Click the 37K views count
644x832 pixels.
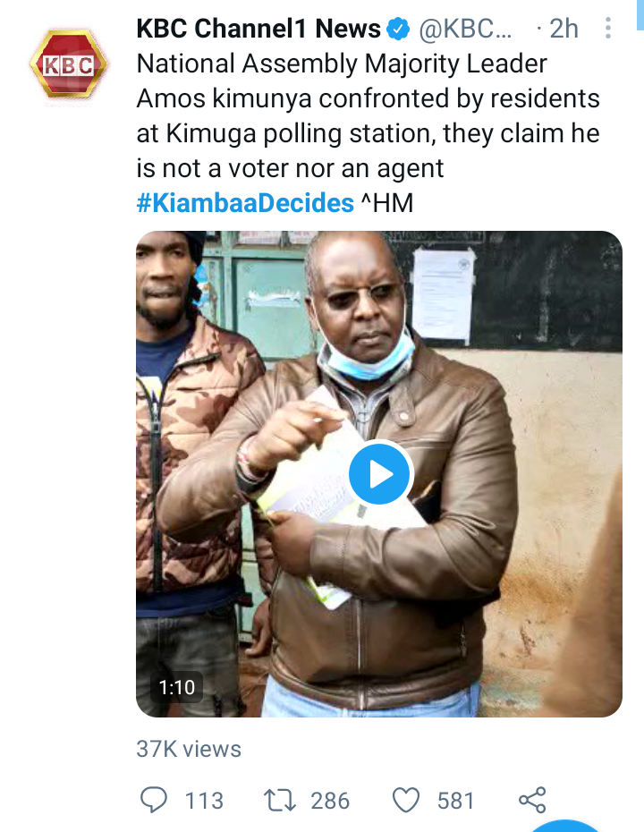tap(189, 749)
